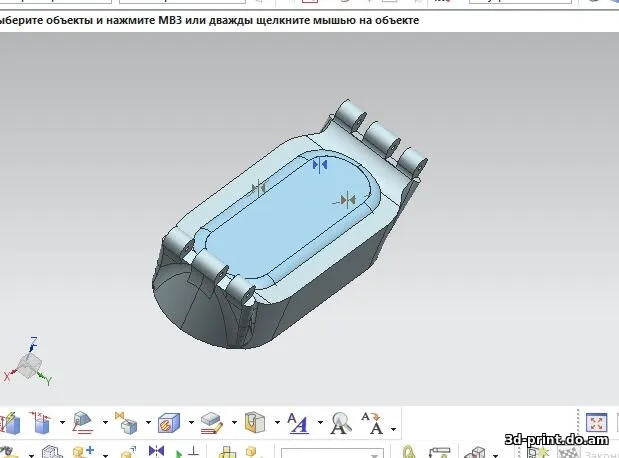Expand dropdown next to hollowed block tool
619x458 pixels.
[x=277, y=422]
